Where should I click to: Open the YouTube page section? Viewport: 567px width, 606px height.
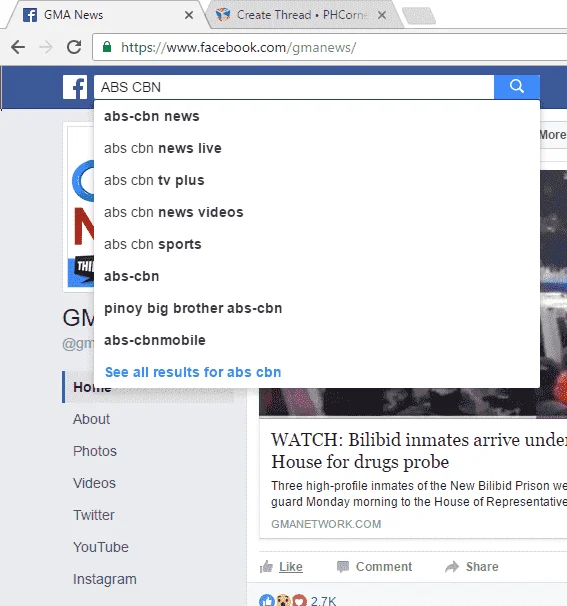(100, 548)
